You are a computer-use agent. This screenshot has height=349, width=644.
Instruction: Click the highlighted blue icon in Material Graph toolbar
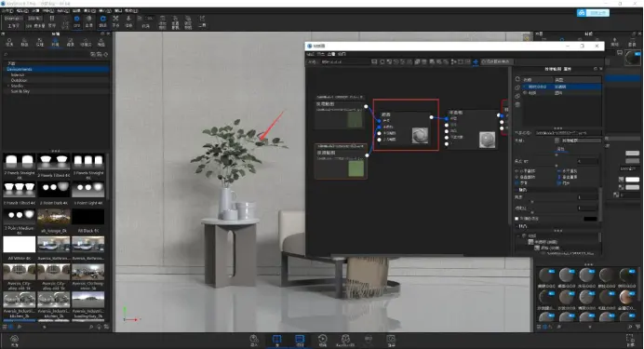click(476, 62)
